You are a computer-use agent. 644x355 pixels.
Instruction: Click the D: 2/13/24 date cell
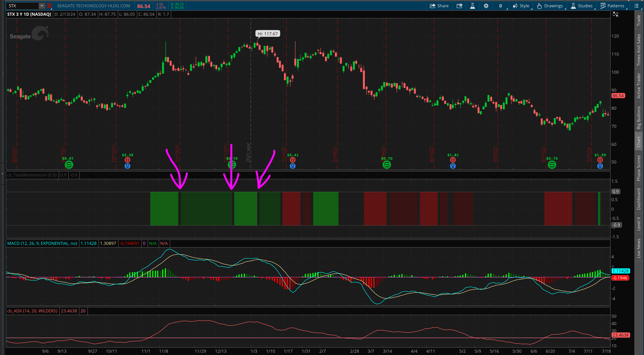pos(65,14)
